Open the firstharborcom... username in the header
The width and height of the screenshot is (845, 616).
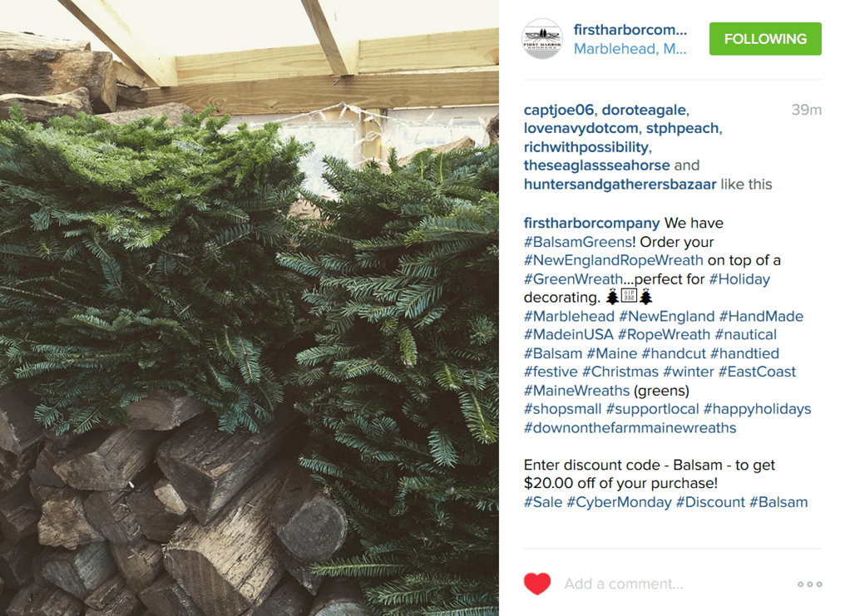[x=630, y=30]
